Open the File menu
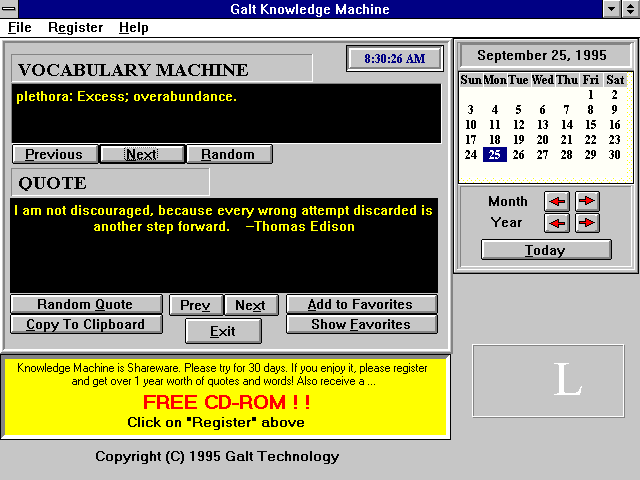Screen dimensions: 640x480 (x=19, y=28)
